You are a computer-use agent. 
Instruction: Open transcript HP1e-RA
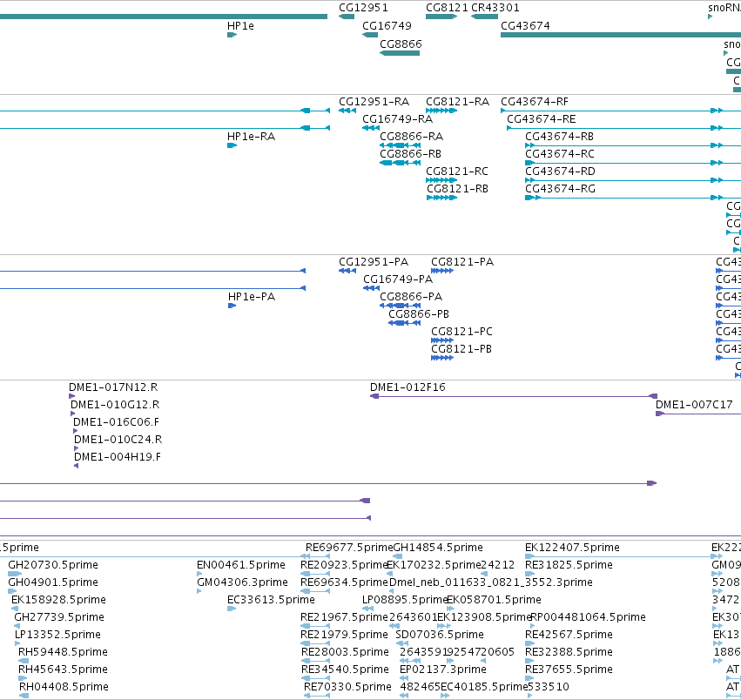click(251, 137)
